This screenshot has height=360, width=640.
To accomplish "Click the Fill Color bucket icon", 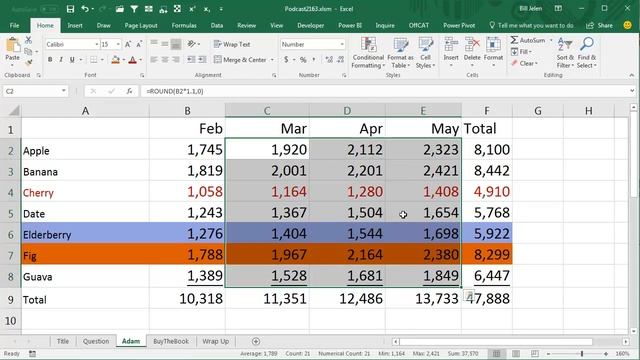I will [115, 60].
